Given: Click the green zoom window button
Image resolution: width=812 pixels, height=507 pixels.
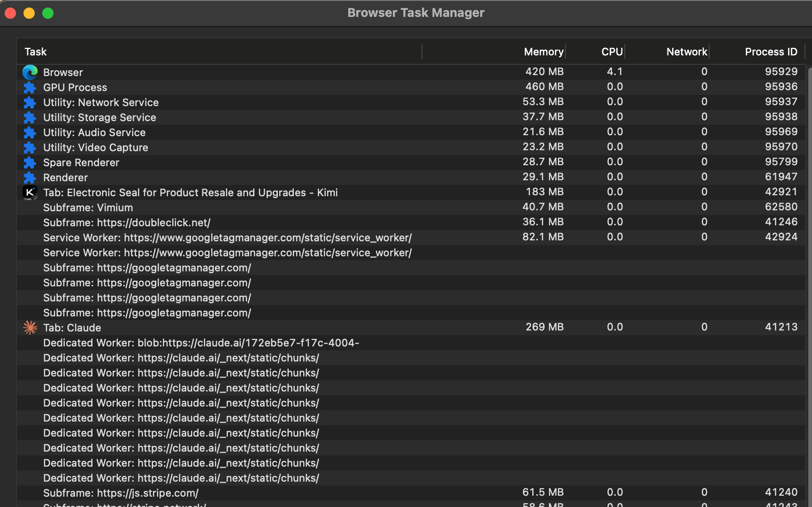Looking at the screenshot, I should [48, 13].
